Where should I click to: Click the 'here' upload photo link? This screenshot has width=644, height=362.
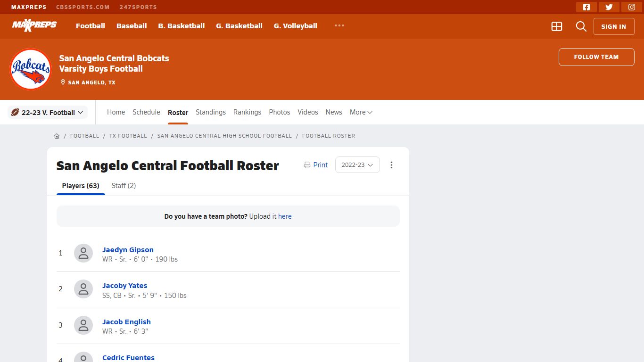[x=285, y=216]
